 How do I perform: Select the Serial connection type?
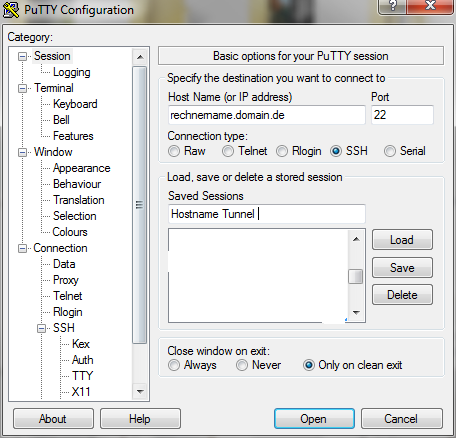[390, 151]
